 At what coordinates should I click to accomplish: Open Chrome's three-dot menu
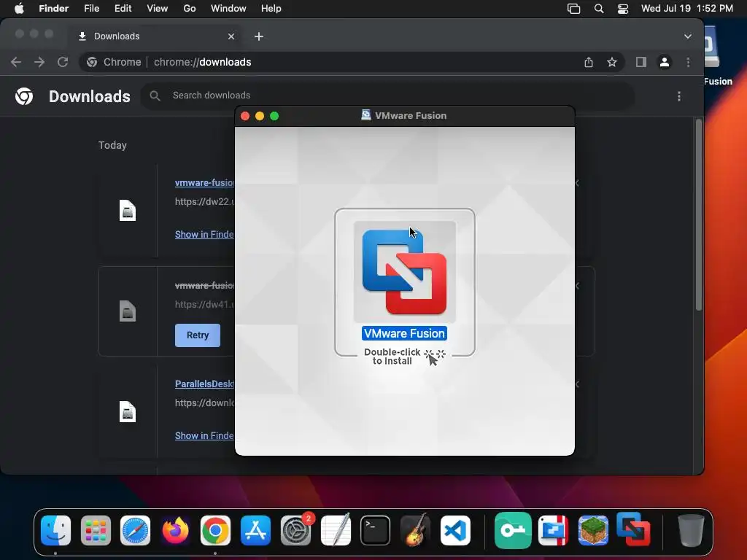point(688,62)
